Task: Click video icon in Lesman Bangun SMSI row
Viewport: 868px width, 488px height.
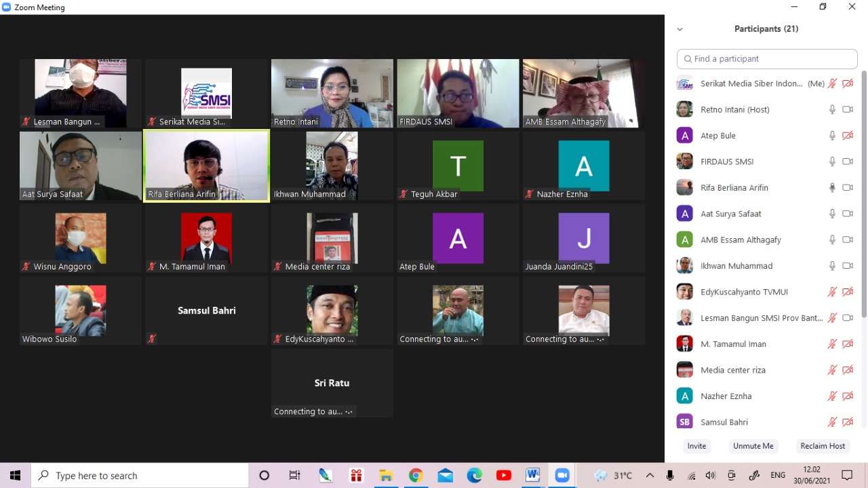Action: [x=848, y=318]
